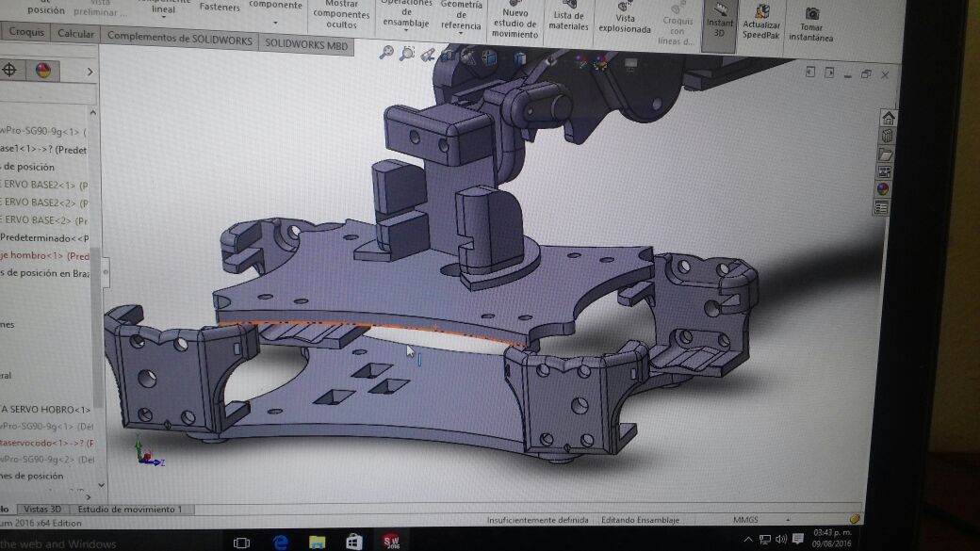Image resolution: width=980 pixels, height=551 pixels.
Task: Click the XYZ orientation triad
Action: point(150,454)
